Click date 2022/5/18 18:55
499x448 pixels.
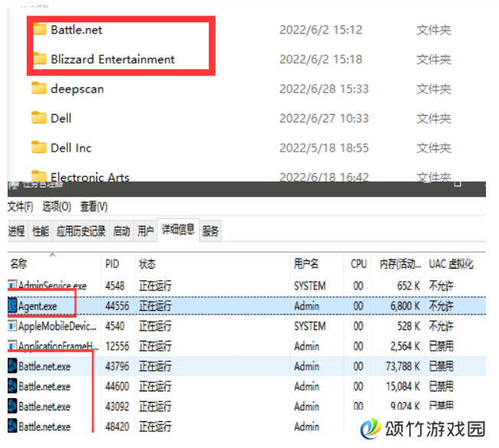pyautogui.click(x=324, y=148)
